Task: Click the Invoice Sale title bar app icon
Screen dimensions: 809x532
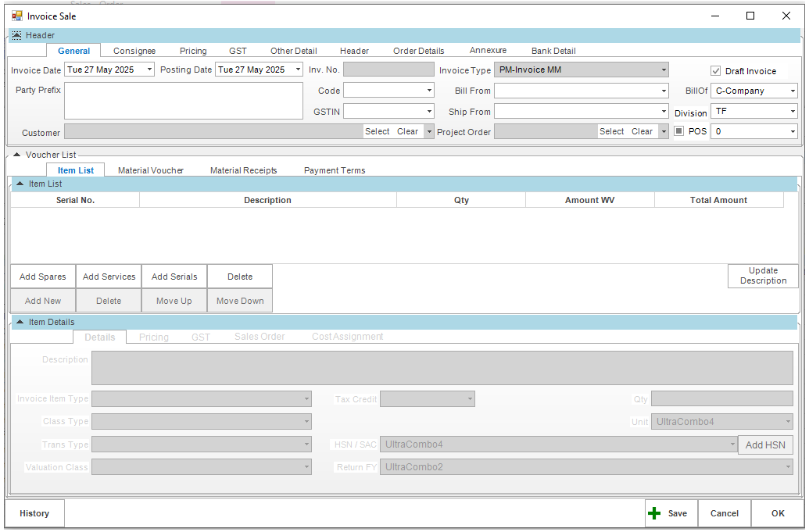Action: tap(17, 16)
